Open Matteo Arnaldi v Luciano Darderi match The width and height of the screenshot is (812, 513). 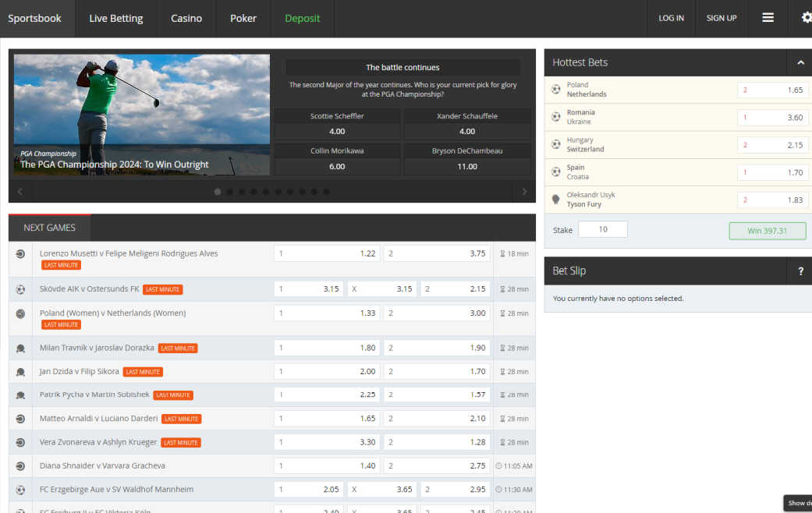pos(98,418)
